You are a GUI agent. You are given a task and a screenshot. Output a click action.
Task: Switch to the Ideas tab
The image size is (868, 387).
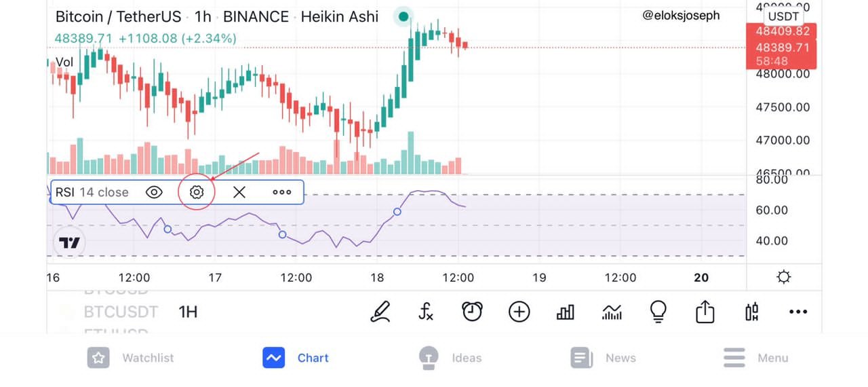(450, 358)
